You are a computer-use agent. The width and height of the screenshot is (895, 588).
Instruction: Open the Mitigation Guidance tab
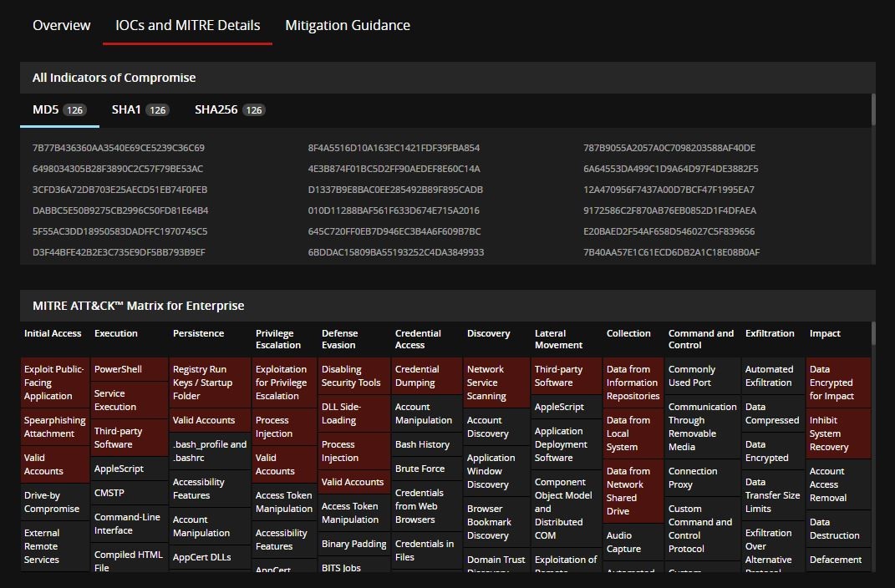click(x=348, y=25)
